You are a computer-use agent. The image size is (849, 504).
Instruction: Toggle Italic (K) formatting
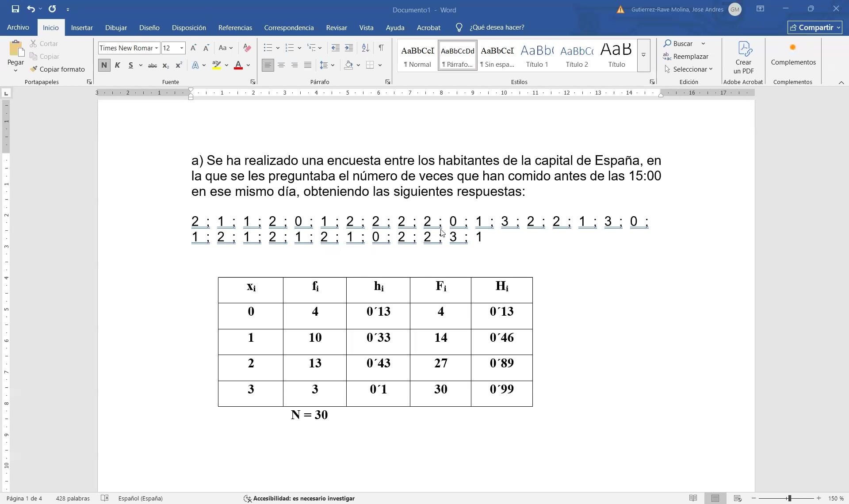point(117,65)
